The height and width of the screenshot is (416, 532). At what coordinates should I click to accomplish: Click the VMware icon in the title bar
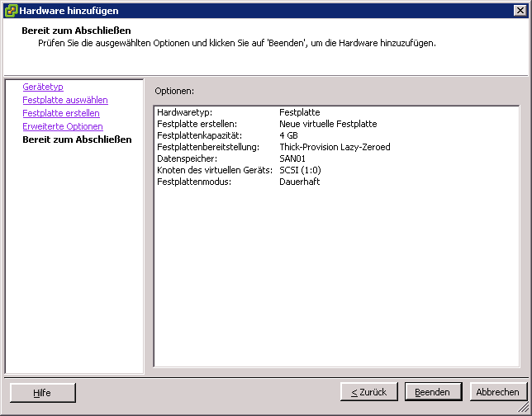coord(10,11)
